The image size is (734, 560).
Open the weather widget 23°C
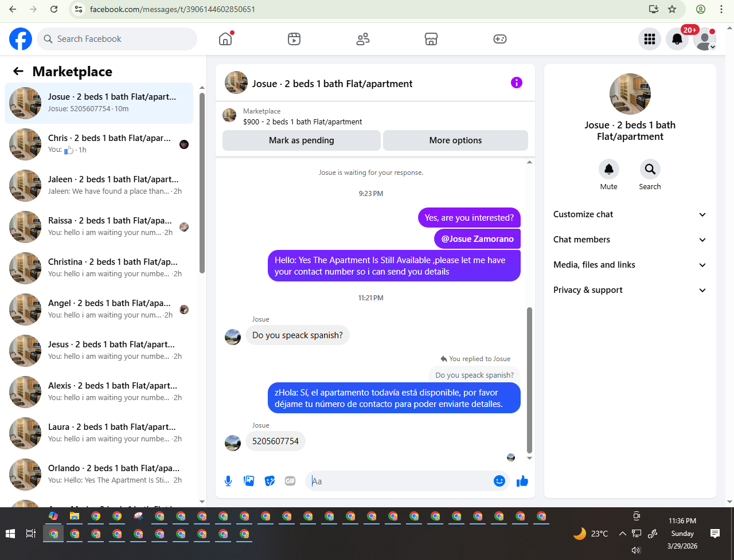591,534
